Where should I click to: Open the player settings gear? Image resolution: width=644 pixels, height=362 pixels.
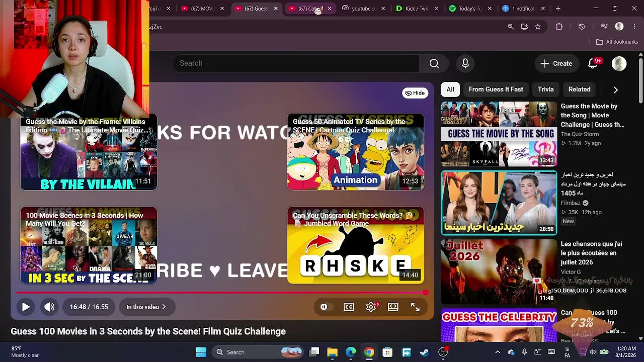point(371,307)
